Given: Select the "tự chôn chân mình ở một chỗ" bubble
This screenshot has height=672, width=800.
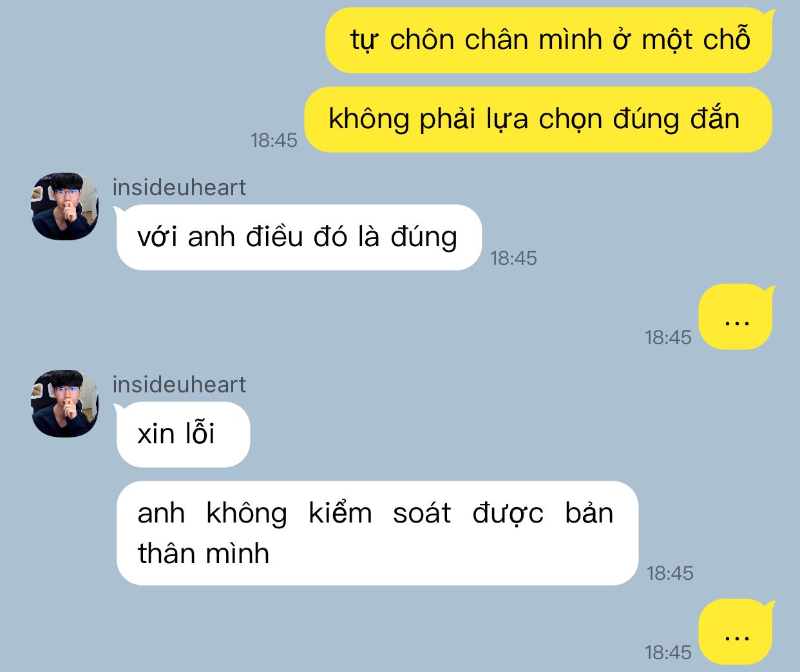Looking at the screenshot, I should pyautogui.click(x=549, y=40).
